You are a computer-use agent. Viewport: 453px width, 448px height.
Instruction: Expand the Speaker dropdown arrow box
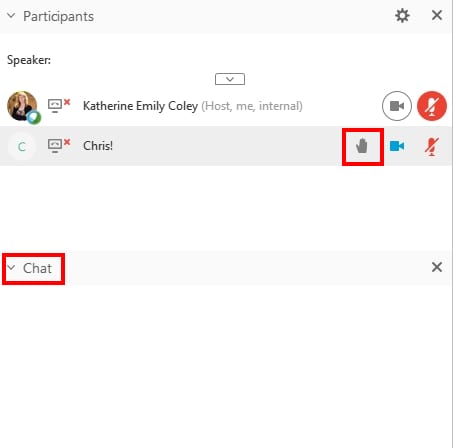coord(230,79)
